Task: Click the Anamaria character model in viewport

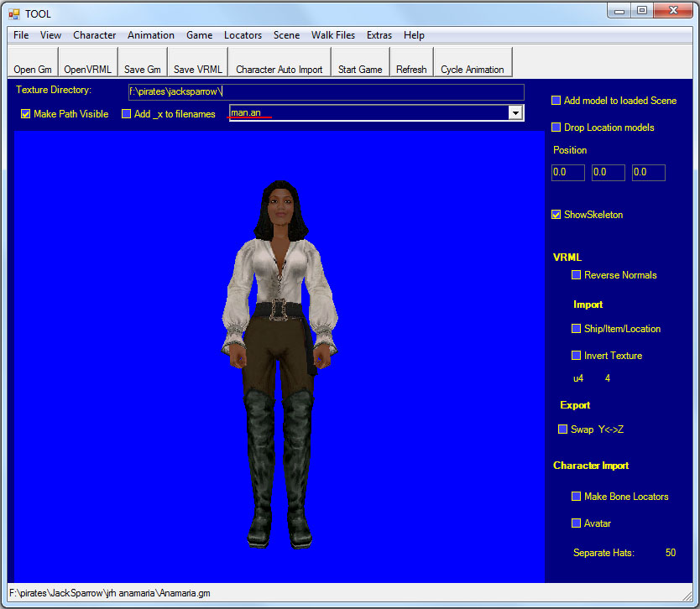Action: click(279, 363)
